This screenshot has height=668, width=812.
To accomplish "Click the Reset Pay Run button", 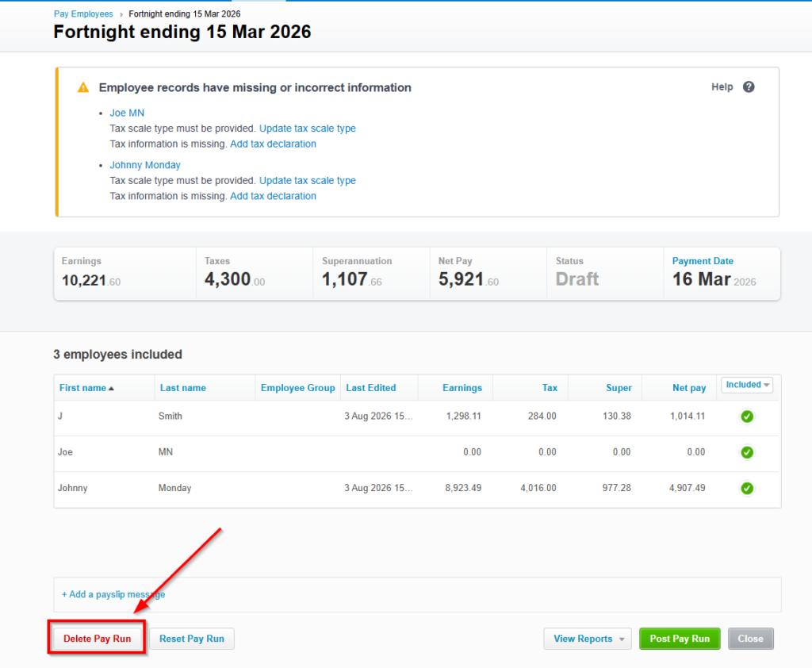I will [192, 639].
